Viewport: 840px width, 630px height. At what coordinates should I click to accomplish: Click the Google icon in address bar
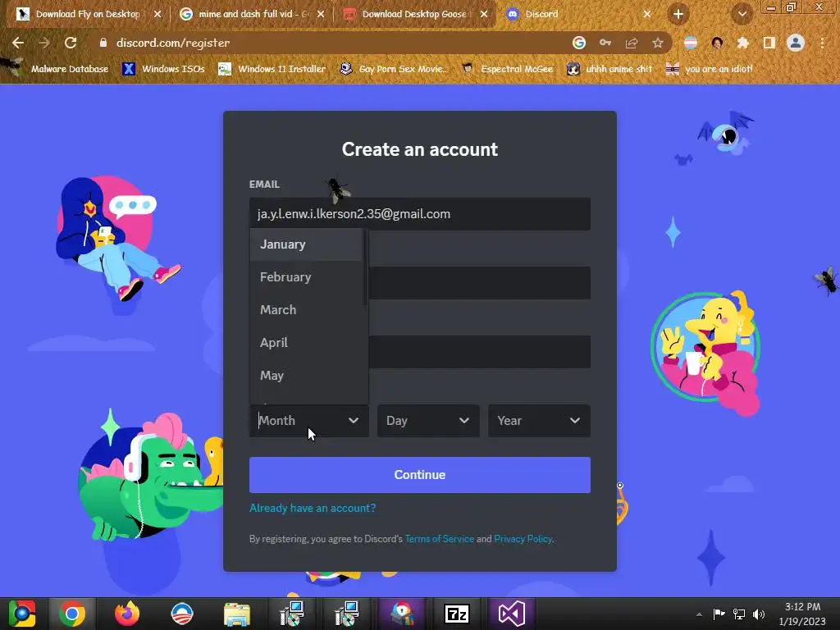tap(579, 43)
